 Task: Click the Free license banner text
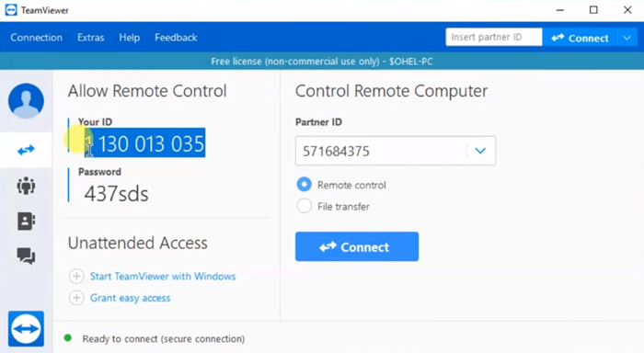point(322,62)
